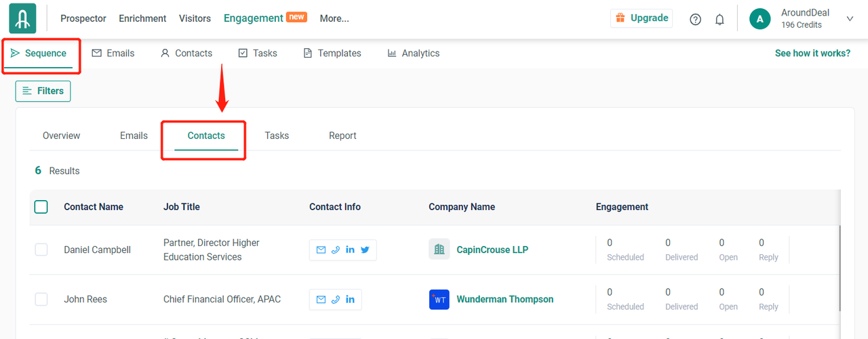Image resolution: width=868 pixels, height=339 pixels.
Task: Check the John Rees row checkbox
Action: click(x=41, y=299)
